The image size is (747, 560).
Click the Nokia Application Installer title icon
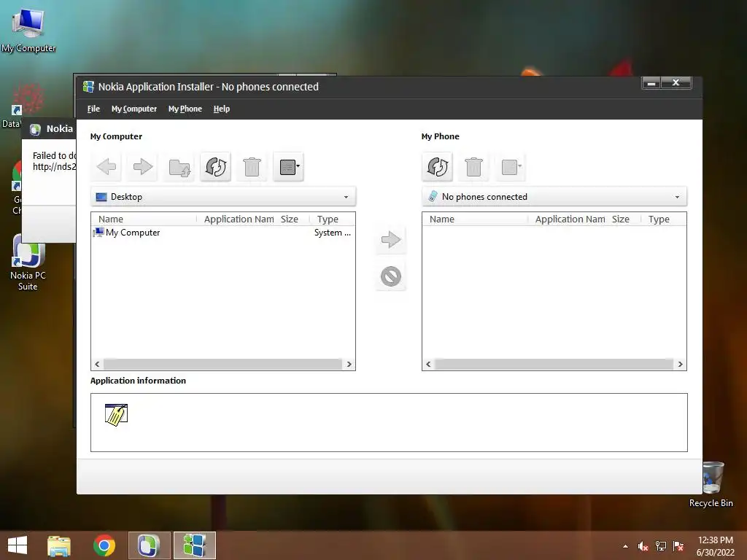pyautogui.click(x=88, y=87)
